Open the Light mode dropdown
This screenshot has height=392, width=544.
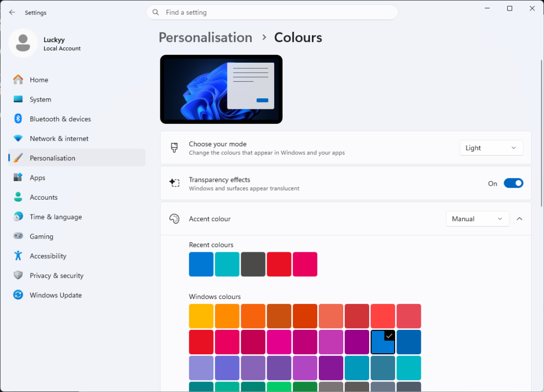coord(491,148)
